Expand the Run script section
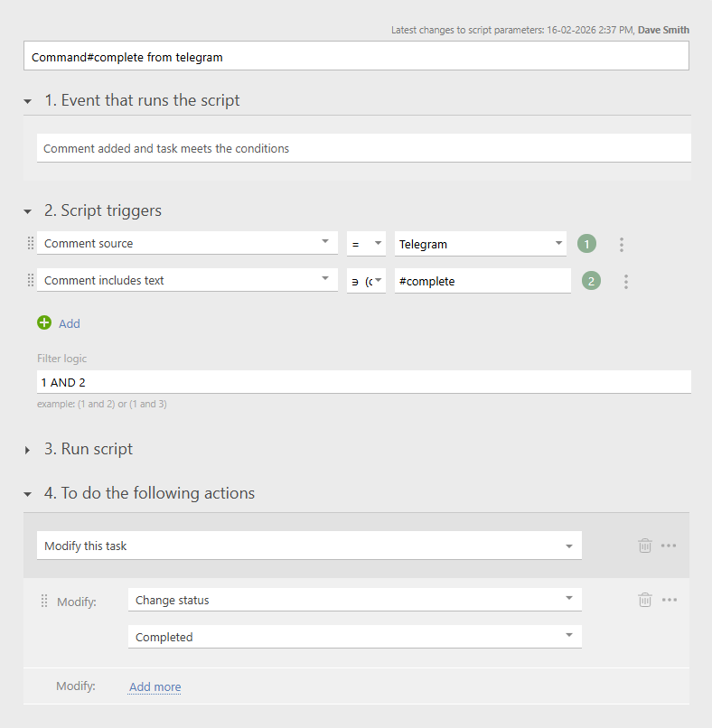This screenshot has width=712, height=728. point(28,450)
